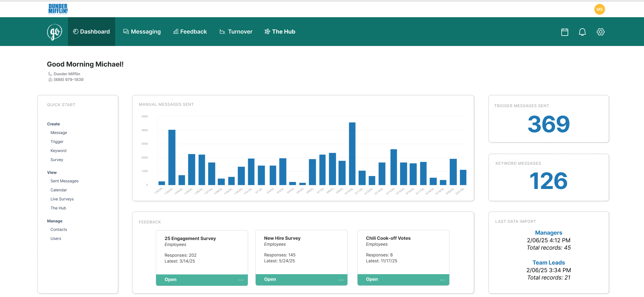Open the New Hire Survey ellipsis menu

pyautogui.click(x=341, y=280)
